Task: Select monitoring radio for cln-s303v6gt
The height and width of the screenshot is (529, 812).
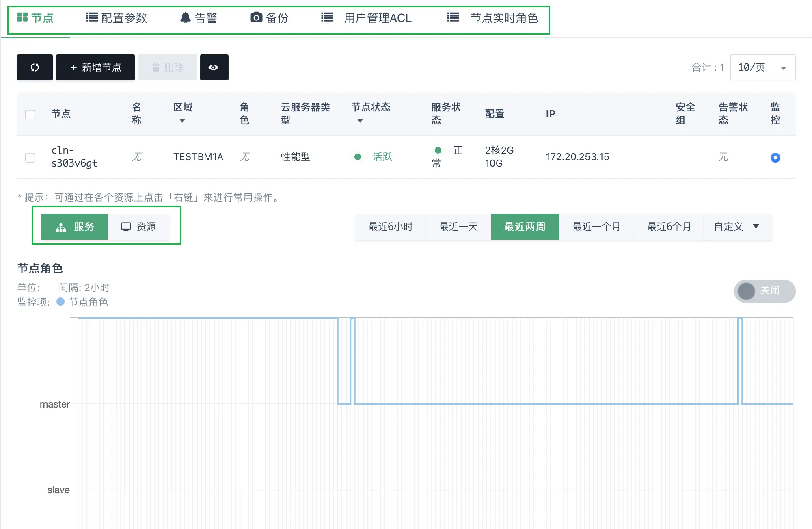Action: tap(775, 157)
